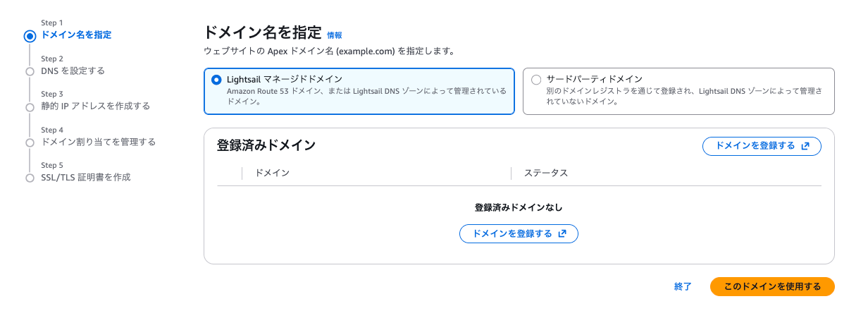Click the ドメイン名を指定 step label in sidebar

76,35
